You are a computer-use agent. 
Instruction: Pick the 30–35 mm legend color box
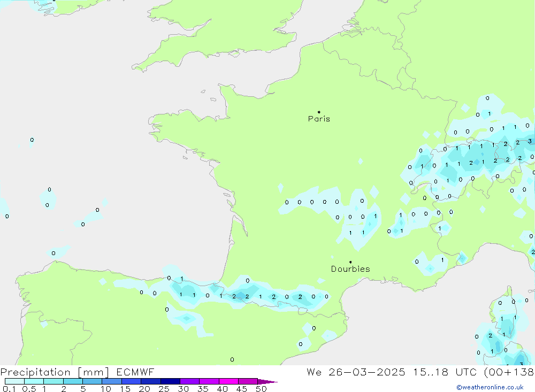pos(190,381)
